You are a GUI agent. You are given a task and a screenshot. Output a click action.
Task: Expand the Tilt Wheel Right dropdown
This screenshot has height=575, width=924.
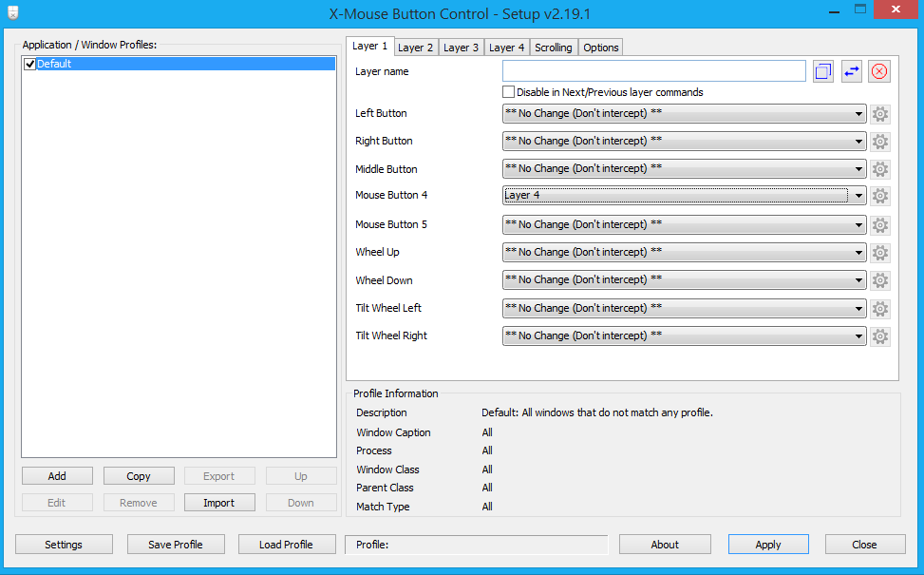(684, 335)
